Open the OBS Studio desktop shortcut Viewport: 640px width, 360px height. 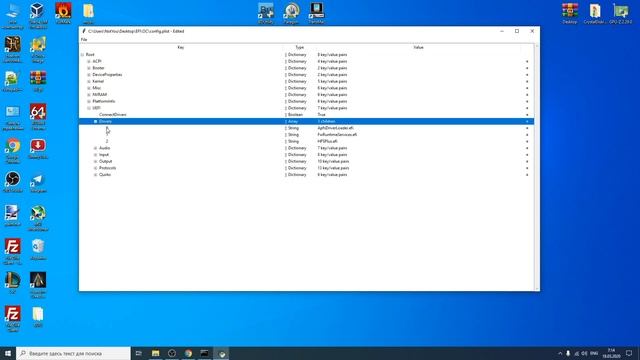pos(13,182)
